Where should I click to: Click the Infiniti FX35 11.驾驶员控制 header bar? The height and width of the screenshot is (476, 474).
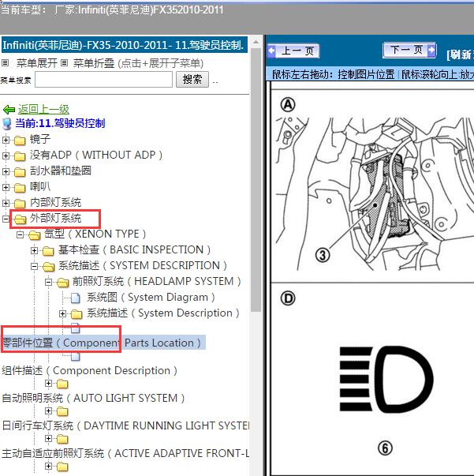coord(125,45)
